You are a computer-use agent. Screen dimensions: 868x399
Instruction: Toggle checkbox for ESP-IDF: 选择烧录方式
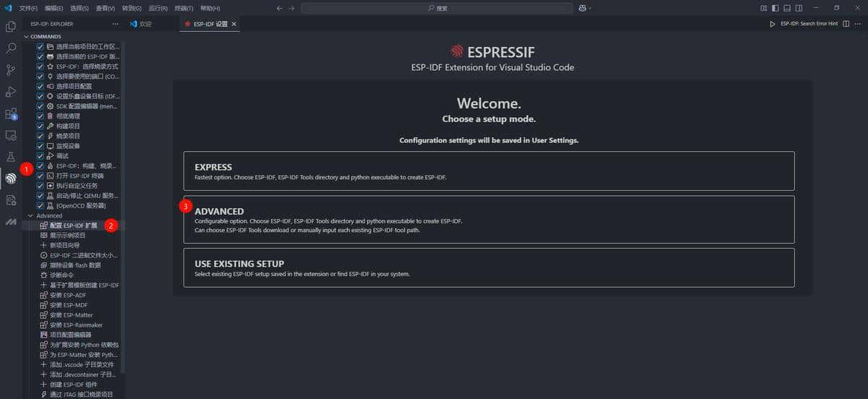point(41,66)
